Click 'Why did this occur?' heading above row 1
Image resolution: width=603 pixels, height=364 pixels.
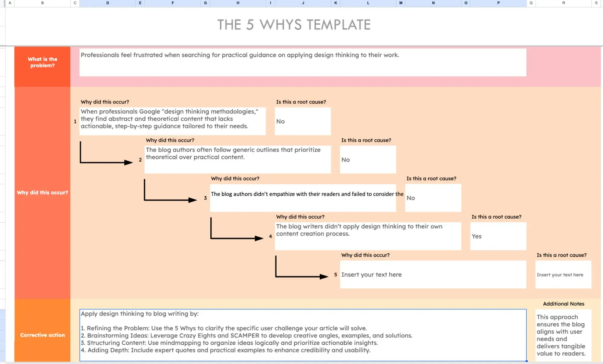(105, 102)
